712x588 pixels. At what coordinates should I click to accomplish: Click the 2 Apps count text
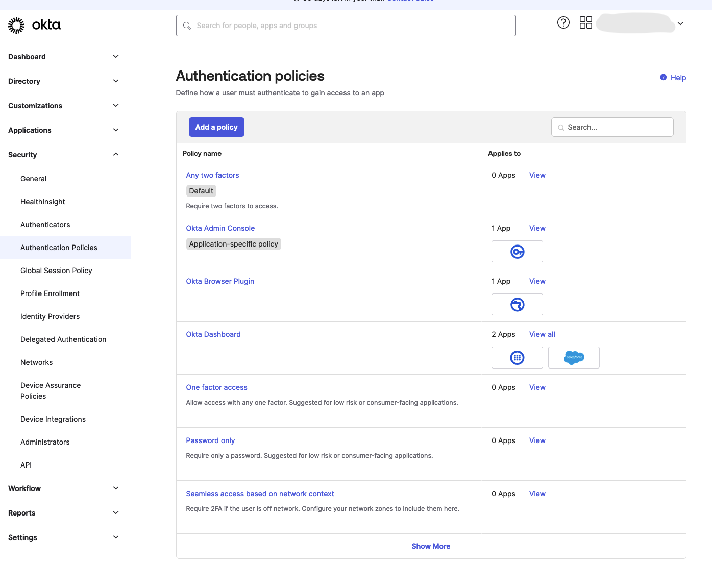click(503, 334)
